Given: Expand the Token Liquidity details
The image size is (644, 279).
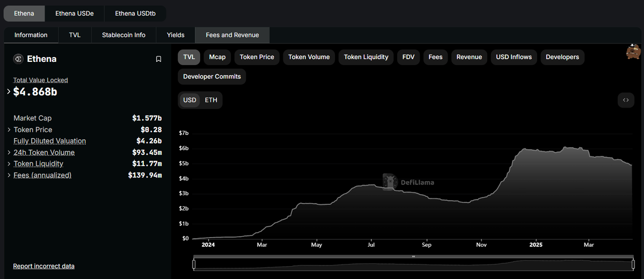Looking at the screenshot, I should pos(9,164).
